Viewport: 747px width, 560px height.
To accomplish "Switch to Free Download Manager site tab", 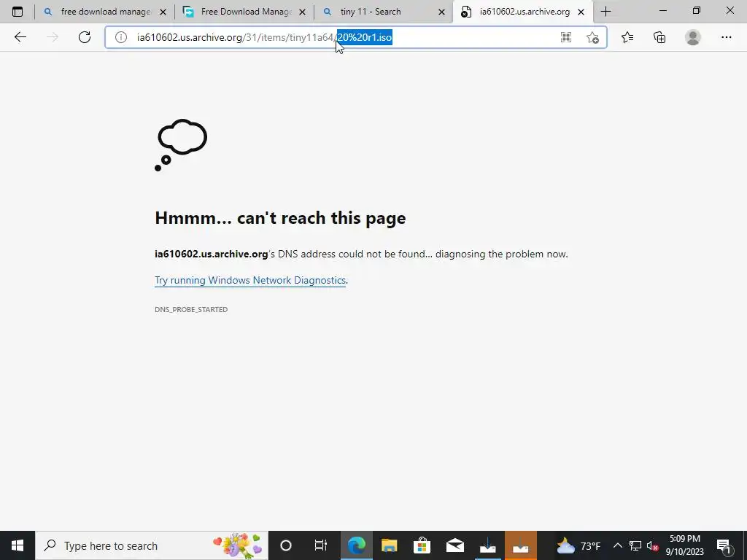I will [244, 12].
